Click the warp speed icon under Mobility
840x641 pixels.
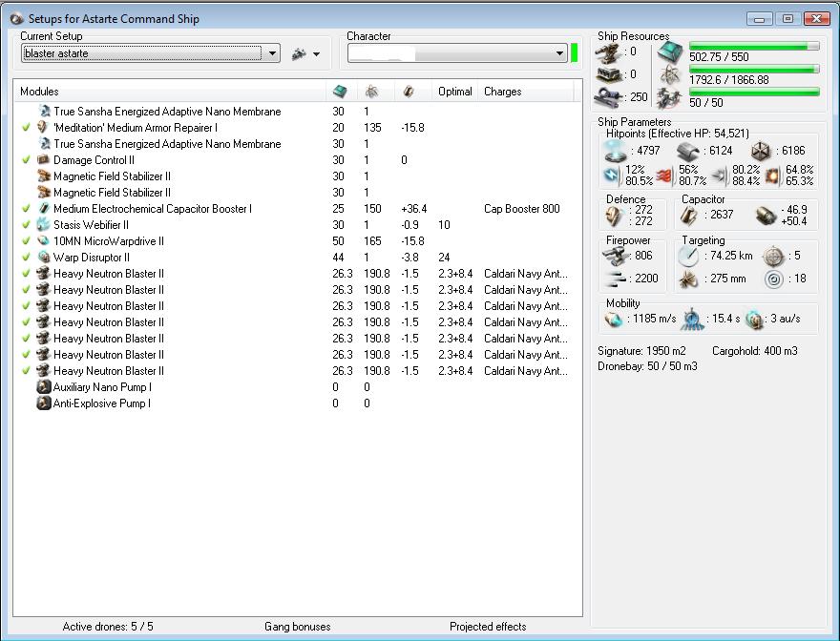[754, 319]
